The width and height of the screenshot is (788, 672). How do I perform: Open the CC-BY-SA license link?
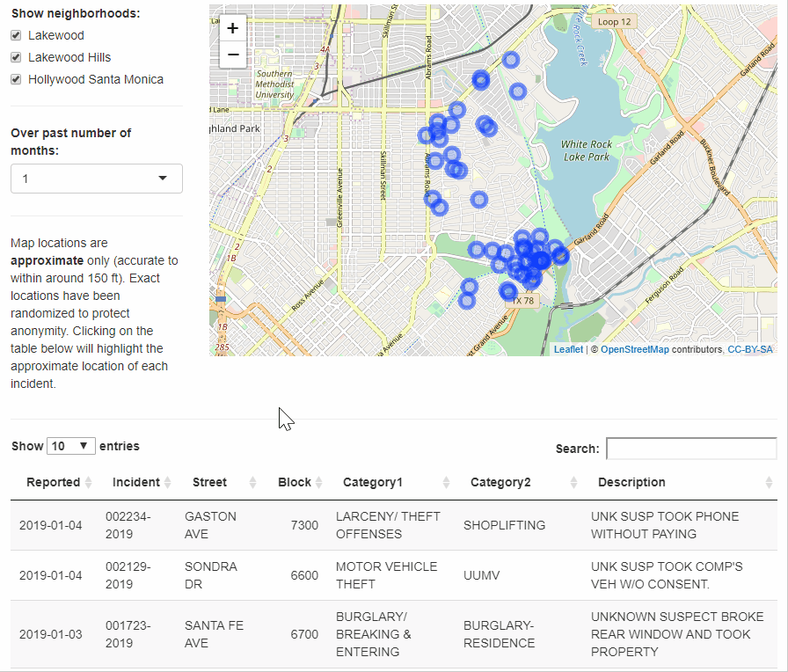click(x=750, y=349)
